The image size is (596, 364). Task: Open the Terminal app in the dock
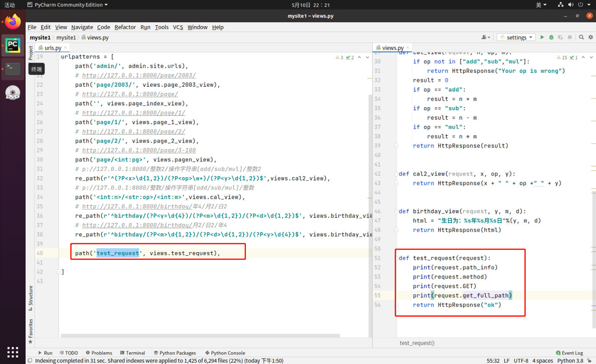(x=13, y=69)
